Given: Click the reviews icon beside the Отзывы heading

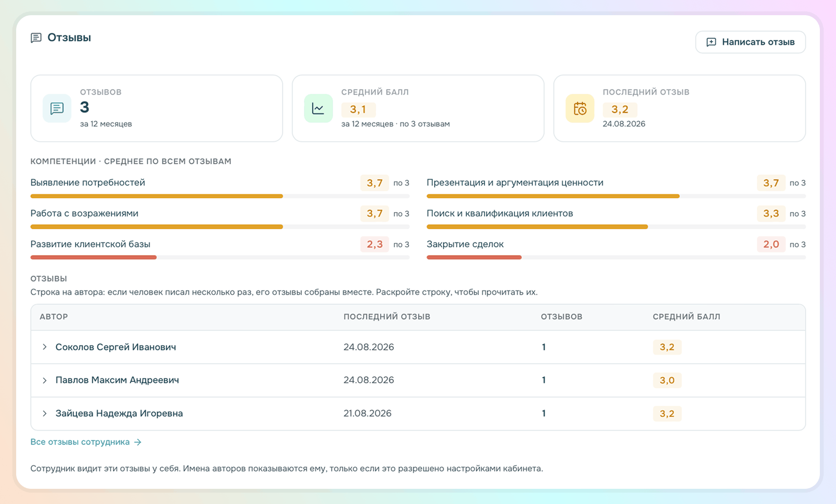Looking at the screenshot, I should pyautogui.click(x=36, y=37).
